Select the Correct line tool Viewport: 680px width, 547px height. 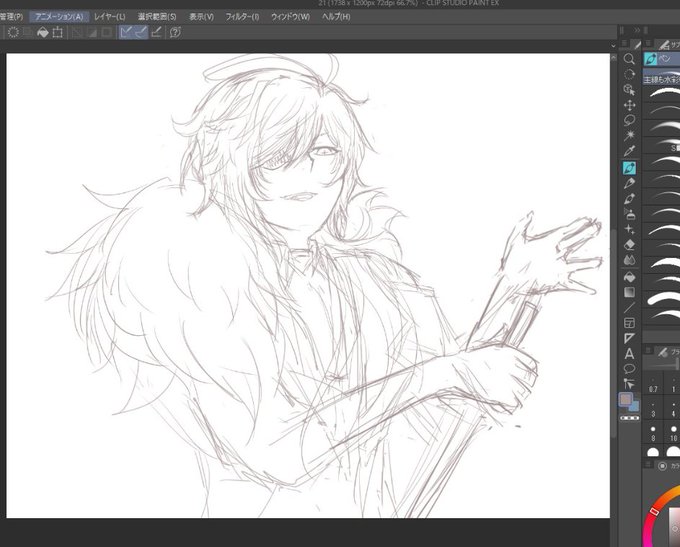[x=629, y=383]
